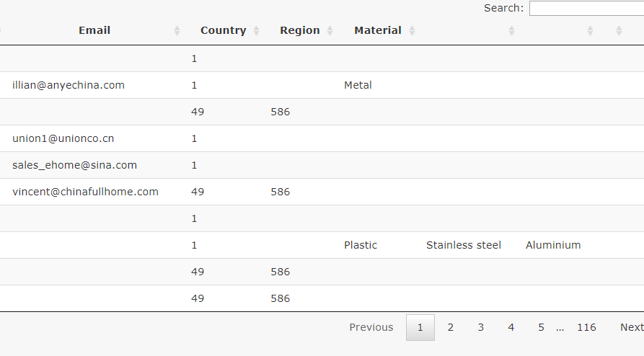This screenshot has width=644, height=356.
Task: Jump to last page 116
Action: [x=586, y=327]
